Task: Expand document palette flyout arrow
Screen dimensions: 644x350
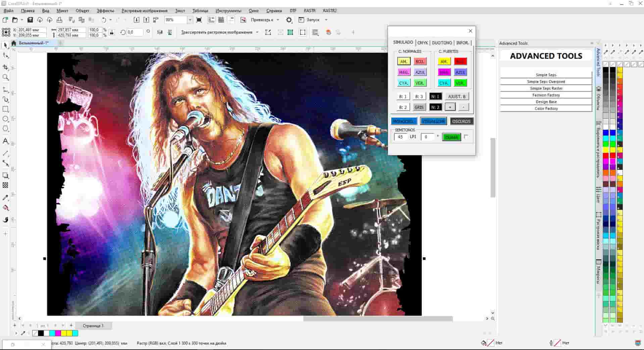Action: (x=16, y=333)
